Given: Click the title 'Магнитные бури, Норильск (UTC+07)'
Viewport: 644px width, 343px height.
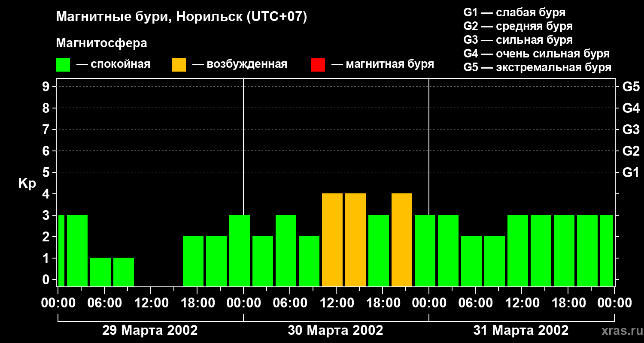Looking at the screenshot, I should coord(182,17).
